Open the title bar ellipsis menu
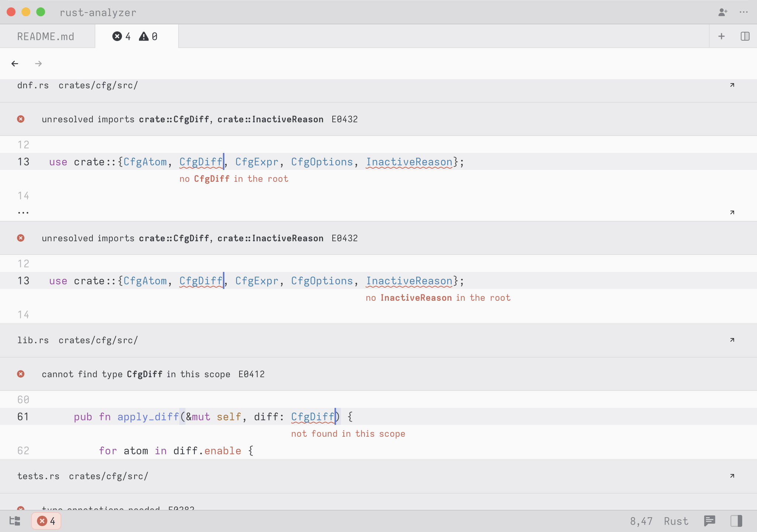Image resolution: width=757 pixels, height=532 pixels. coord(744,12)
